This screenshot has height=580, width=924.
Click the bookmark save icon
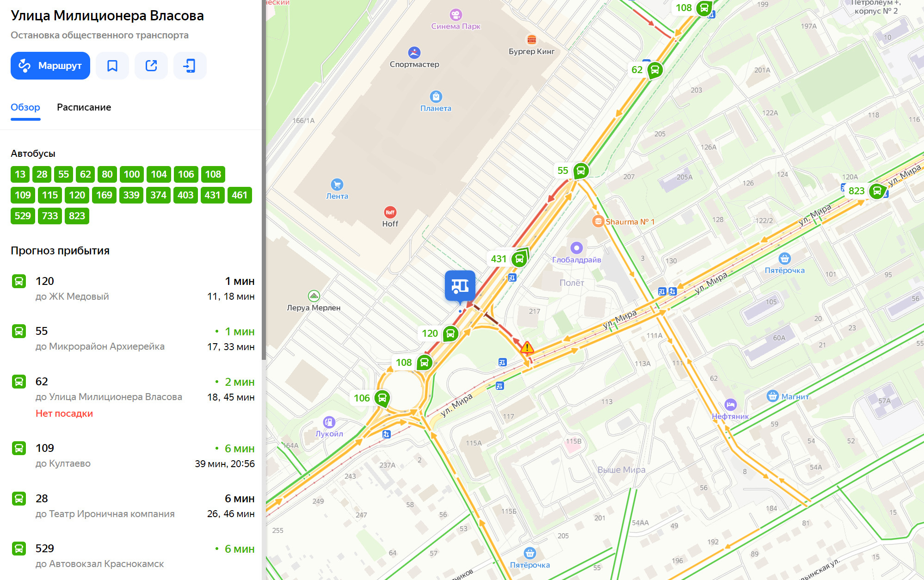112,66
